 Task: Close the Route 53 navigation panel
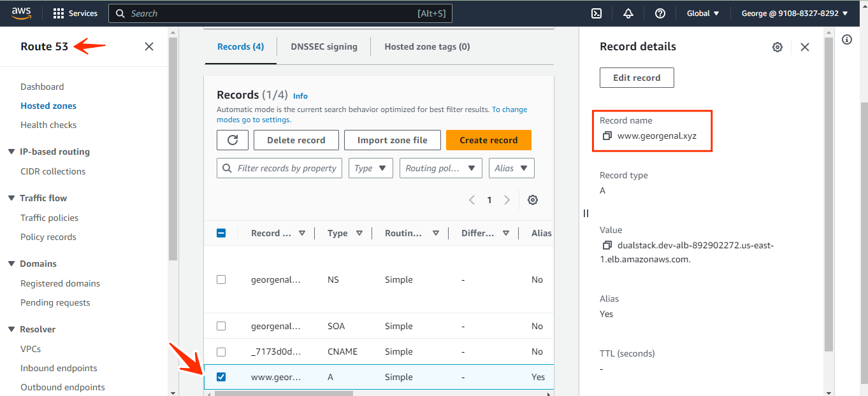coord(149,46)
